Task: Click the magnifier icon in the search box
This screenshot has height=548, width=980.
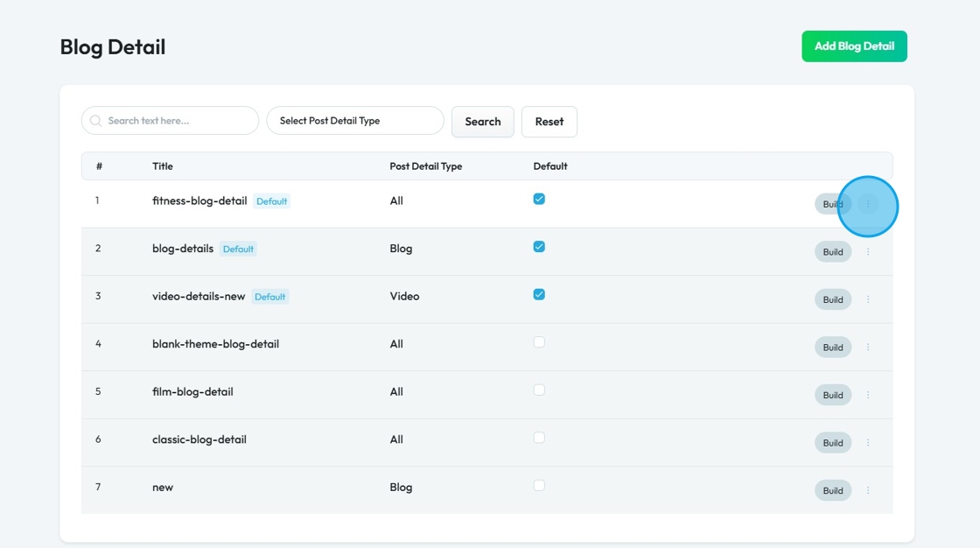Action: (96, 121)
